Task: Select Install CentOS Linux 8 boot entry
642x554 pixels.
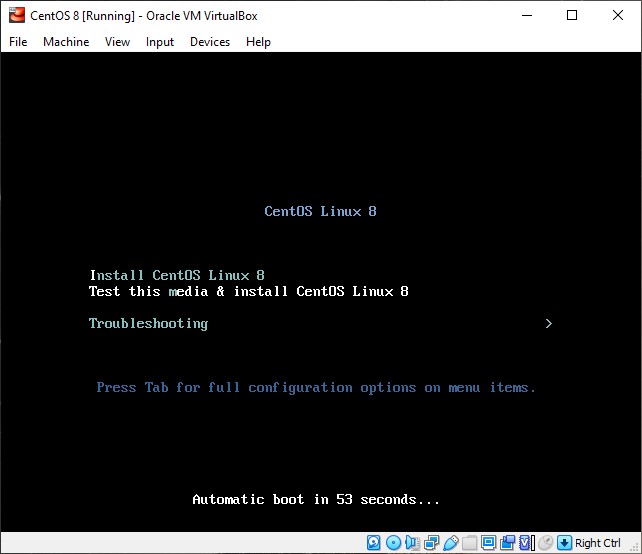Action: click(x=177, y=275)
